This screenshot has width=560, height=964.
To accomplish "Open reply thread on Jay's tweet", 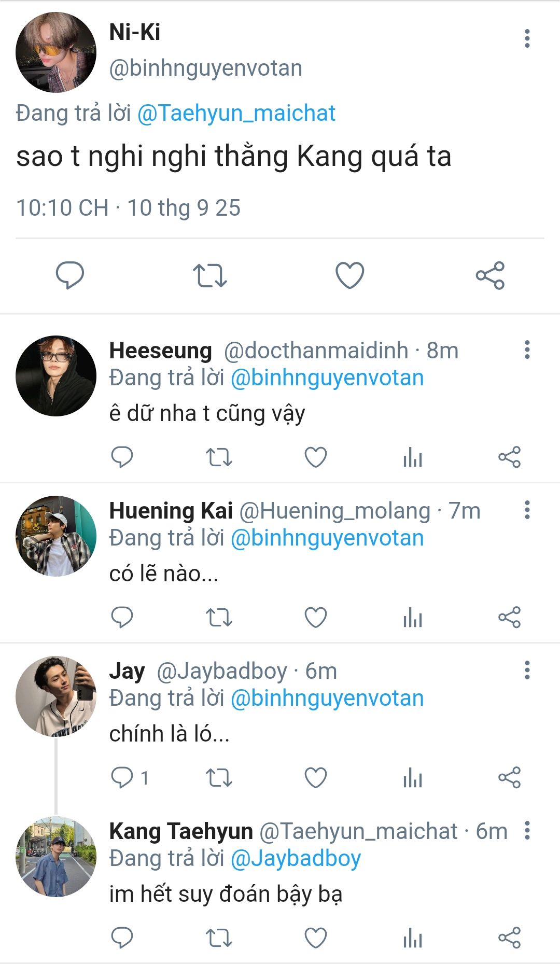I will pyautogui.click(x=123, y=778).
